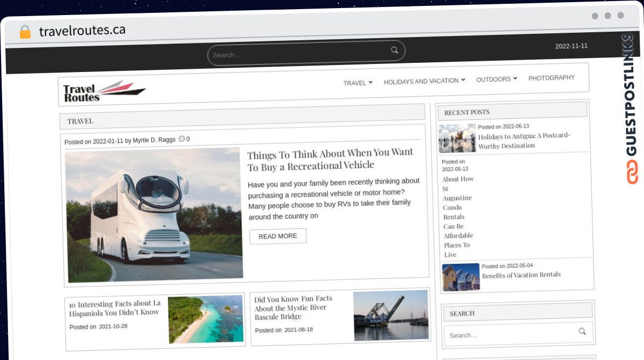Click the READ MORE button
Screen dimensions: 644x360
click(278, 236)
